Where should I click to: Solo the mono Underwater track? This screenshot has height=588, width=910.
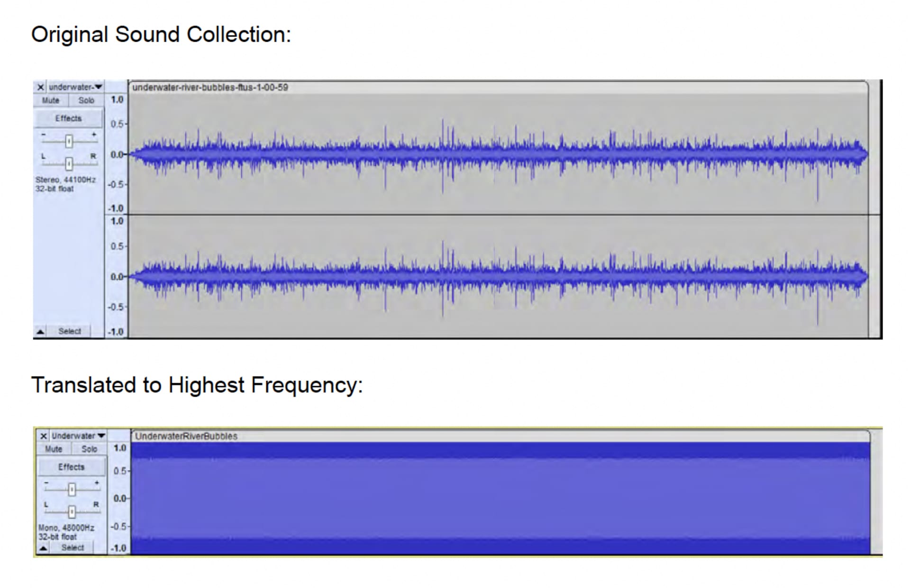tap(89, 449)
